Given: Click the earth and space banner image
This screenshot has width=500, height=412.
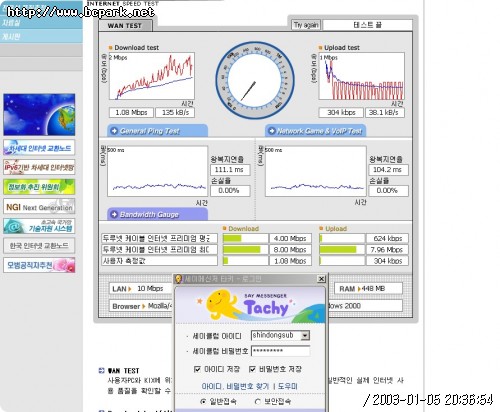Looking at the screenshot, I should click(x=39, y=115).
